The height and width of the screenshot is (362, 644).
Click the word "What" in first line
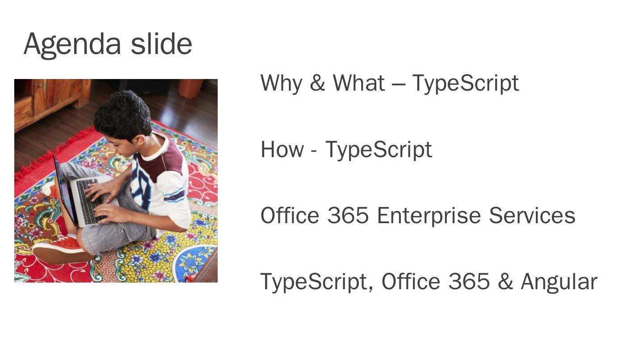pos(359,83)
